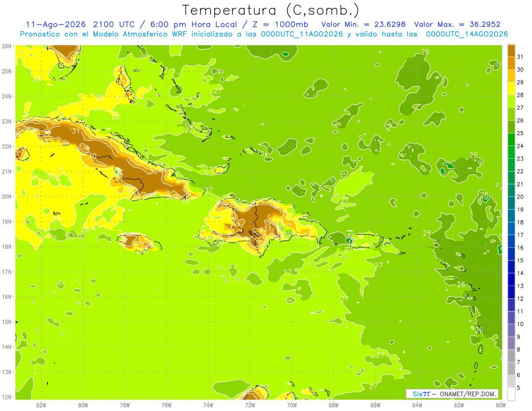Click the "ONAMET/REP.DOM." credit text
The width and height of the screenshot is (532, 411).
(x=468, y=394)
